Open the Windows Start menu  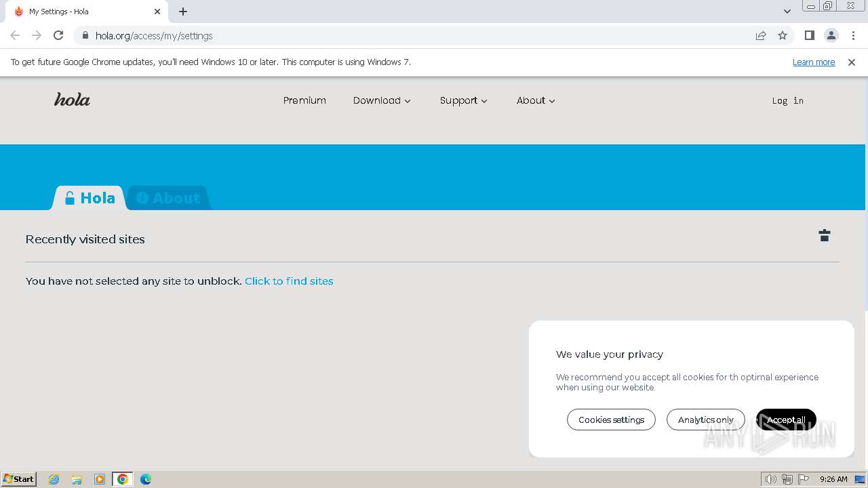coord(19,479)
